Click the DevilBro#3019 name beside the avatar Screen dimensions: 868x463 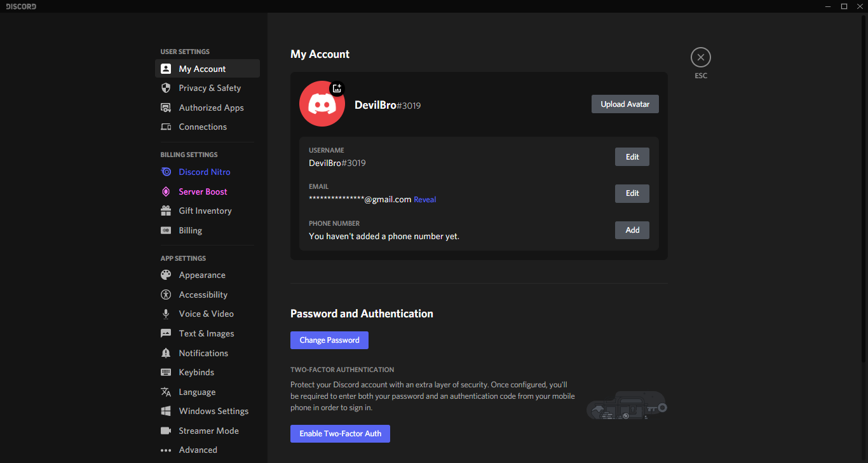coord(388,105)
